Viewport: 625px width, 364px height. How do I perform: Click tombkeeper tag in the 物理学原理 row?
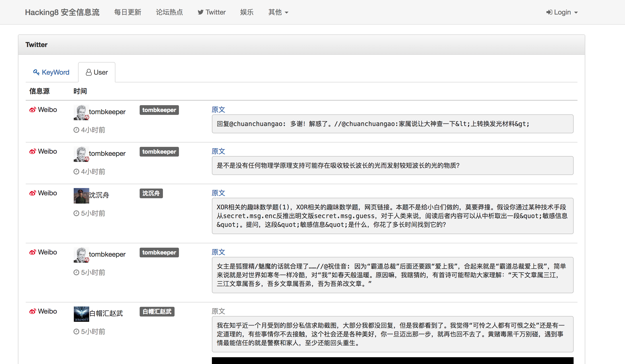[159, 151]
